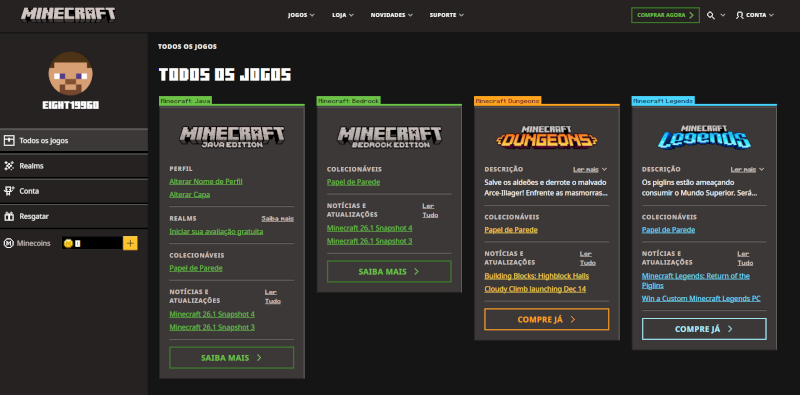Expand the Novidades dropdown menu
Screen dimensions: 800x395
click(x=392, y=15)
